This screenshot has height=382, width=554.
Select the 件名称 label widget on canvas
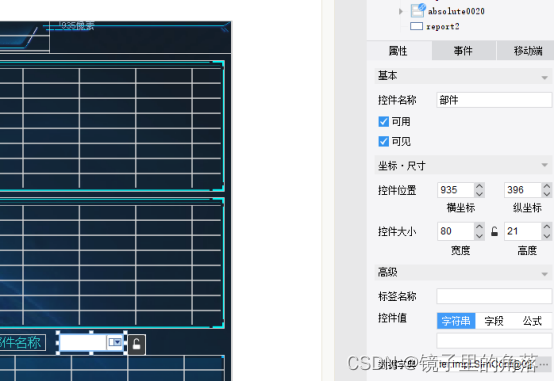point(22,342)
